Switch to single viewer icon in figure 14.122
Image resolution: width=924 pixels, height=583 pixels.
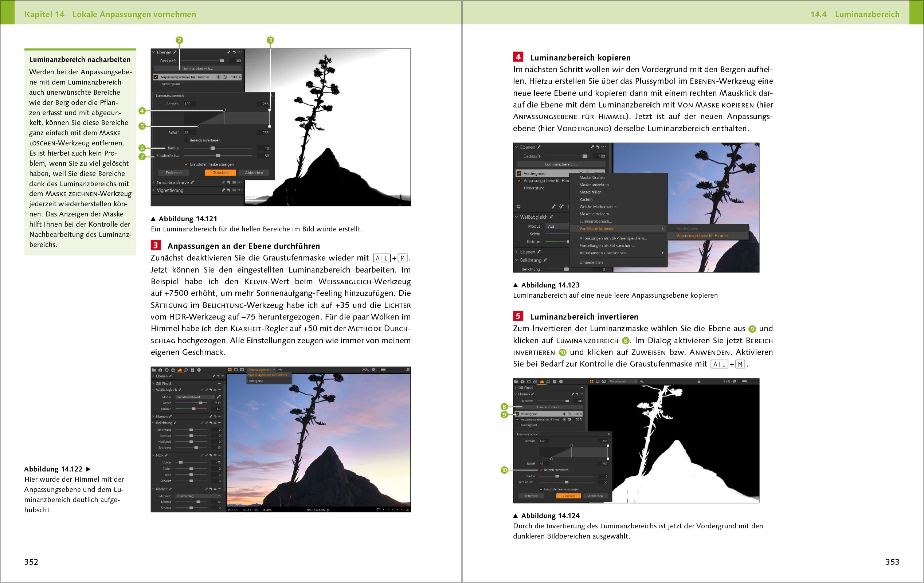[236, 370]
